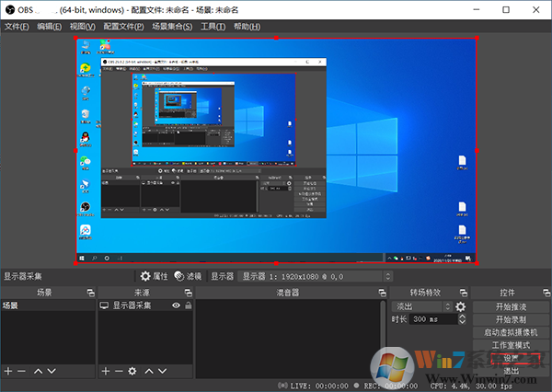Screen dimensions: 552x392
Task: Open the display selection dropdown
Action: click(315, 275)
